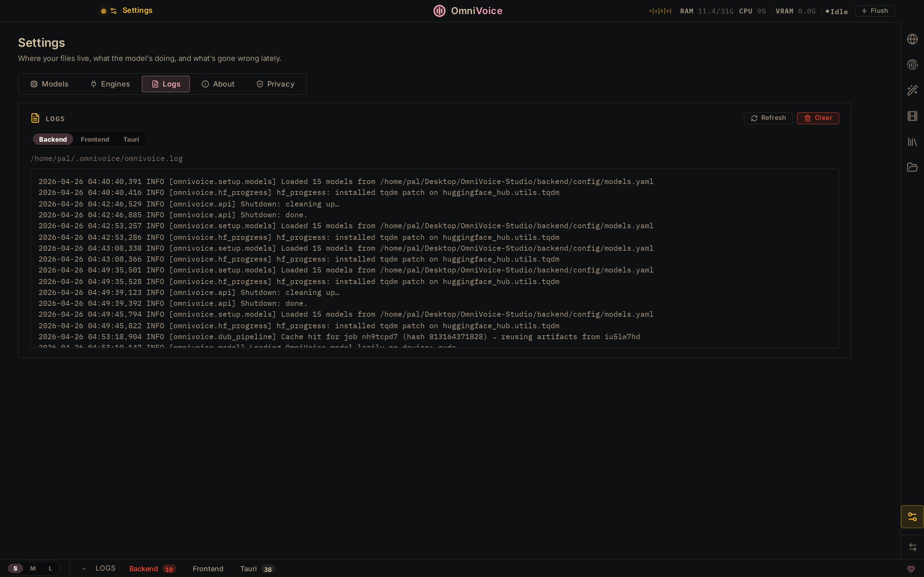The width and height of the screenshot is (924, 577).
Task: Open the folder browser icon in the sidebar
Action: coord(912,167)
